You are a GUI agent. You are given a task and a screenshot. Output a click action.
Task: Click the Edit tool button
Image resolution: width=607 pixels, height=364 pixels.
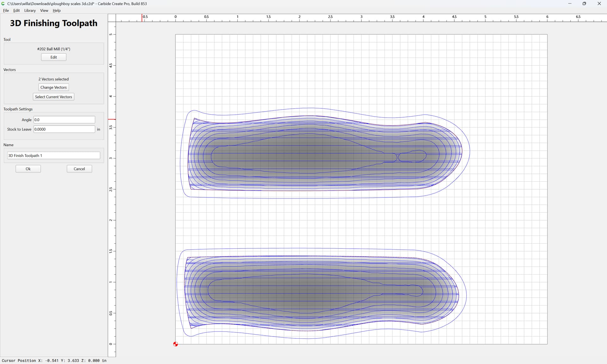coord(54,57)
